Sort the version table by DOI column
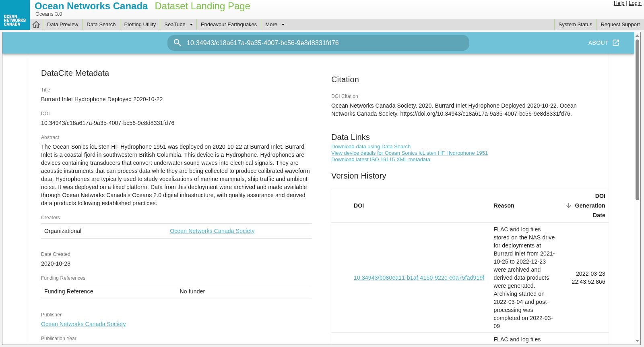Screen dimensions: 644x347 [359, 206]
